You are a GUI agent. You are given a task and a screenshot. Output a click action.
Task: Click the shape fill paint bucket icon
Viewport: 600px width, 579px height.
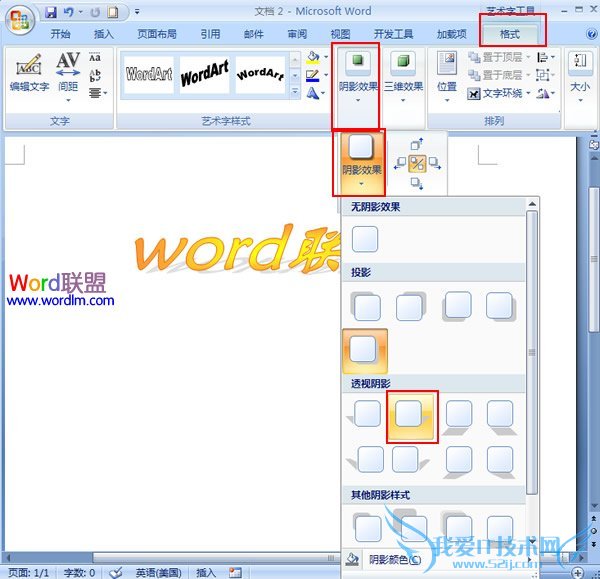313,57
